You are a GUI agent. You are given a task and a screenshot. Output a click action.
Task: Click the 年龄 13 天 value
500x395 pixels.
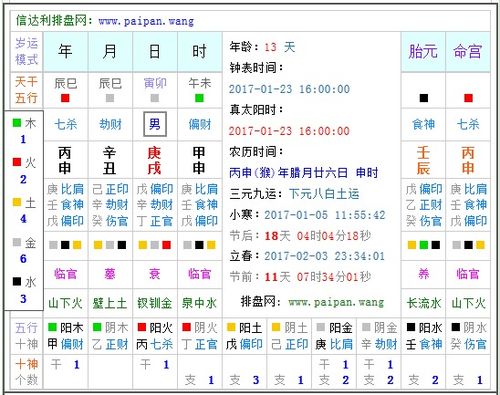280,47
